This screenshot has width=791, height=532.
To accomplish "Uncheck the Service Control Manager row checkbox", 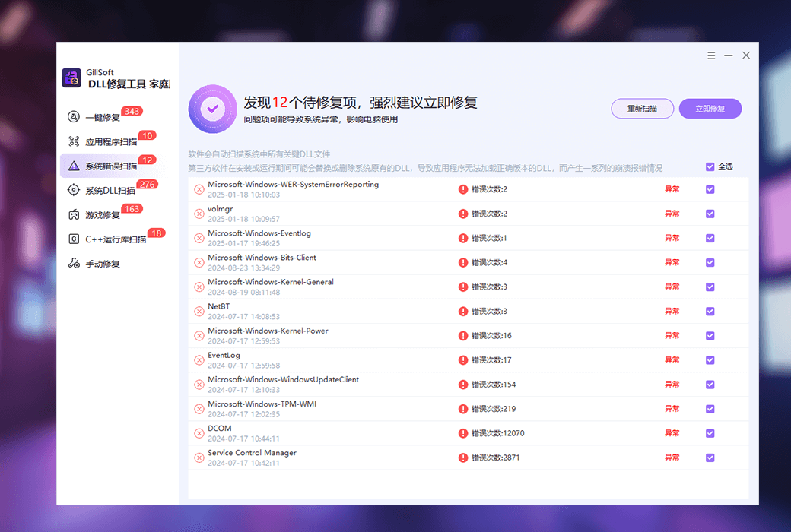I will tap(710, 458).
